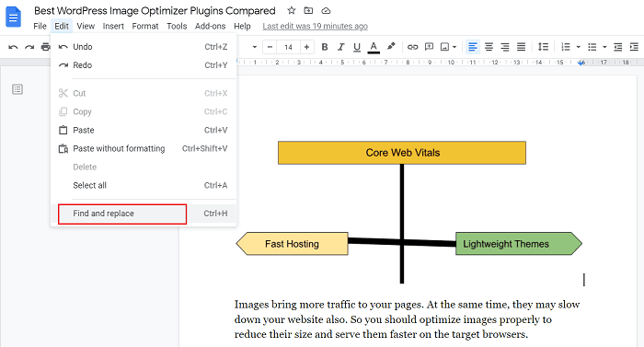The width and height of the screenshot is (644, 347).
Task: Select Find and replace menu entry
Action: point(144,214)
